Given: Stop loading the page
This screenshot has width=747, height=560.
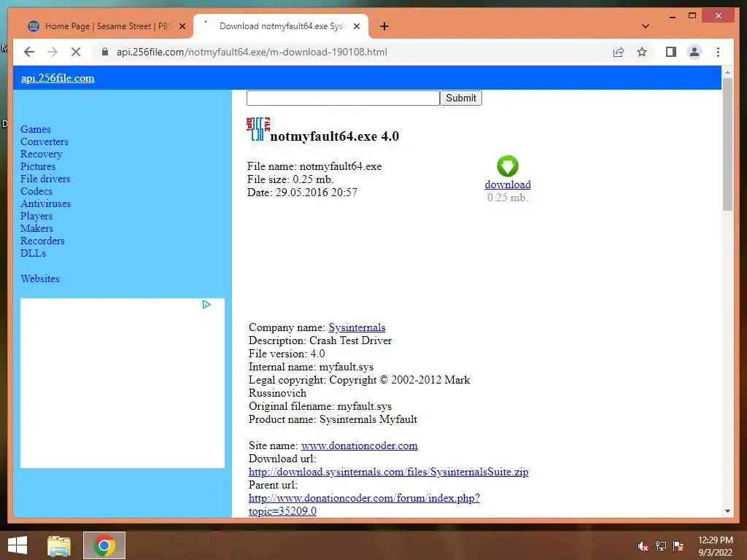Looking at the screenshot, I should 76,52.
